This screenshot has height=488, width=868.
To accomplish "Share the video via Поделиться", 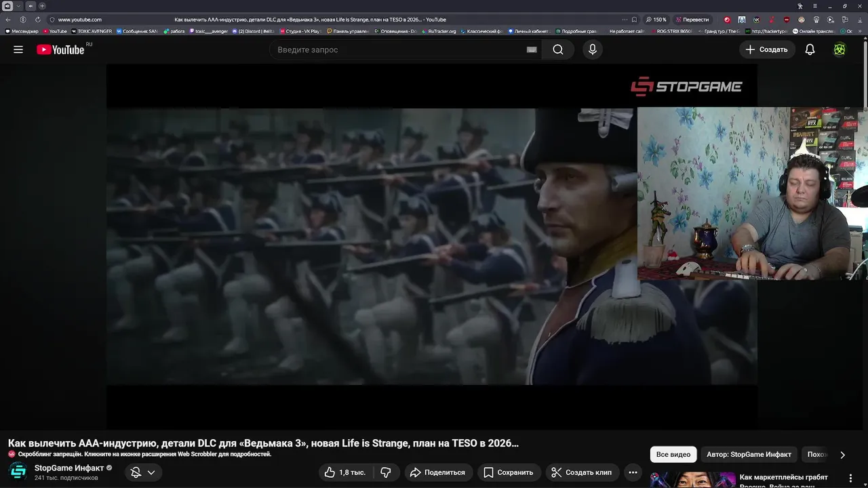I will tap(438, 472).
